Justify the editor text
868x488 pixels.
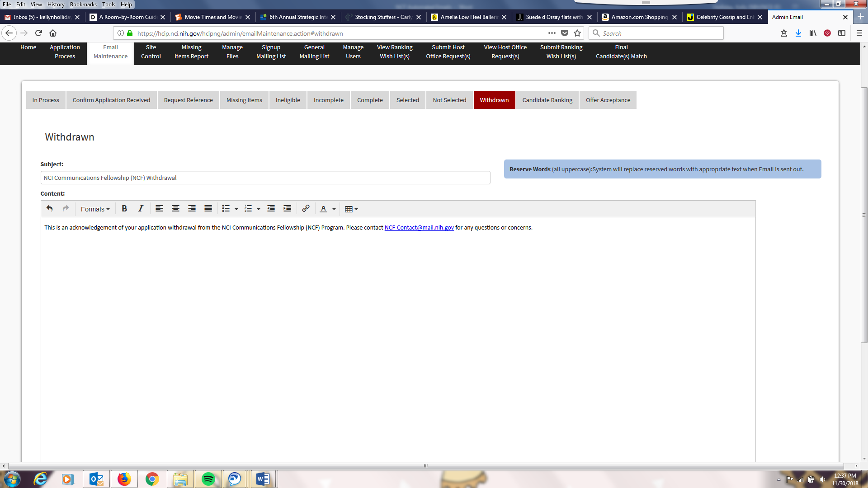(x=208, y=209)
